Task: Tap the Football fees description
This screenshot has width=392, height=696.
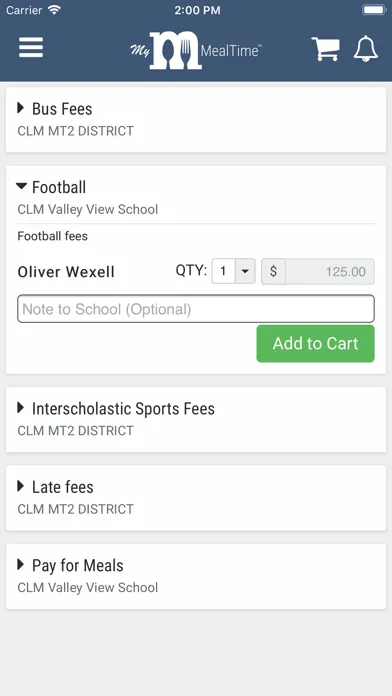Action: pos(53,236)
